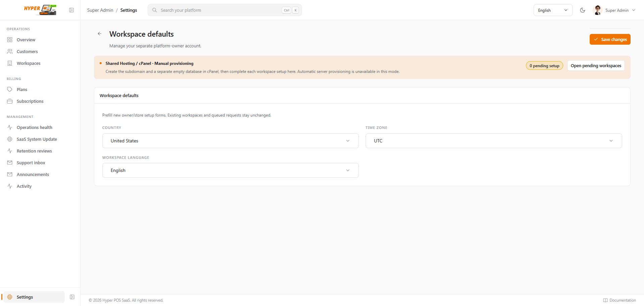This screenshot has width=644, height=306.
Task: Expand the Super Admin account menu chevron
Action: [x=634, y=10]
